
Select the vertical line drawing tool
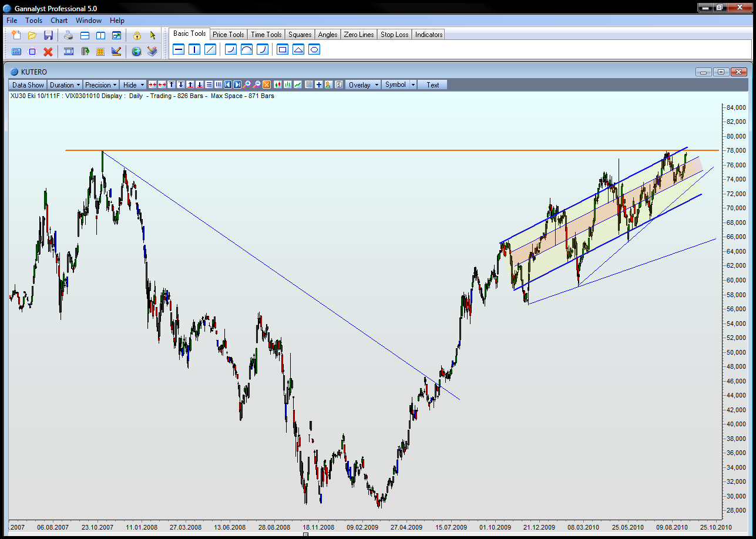coord(194,49)
